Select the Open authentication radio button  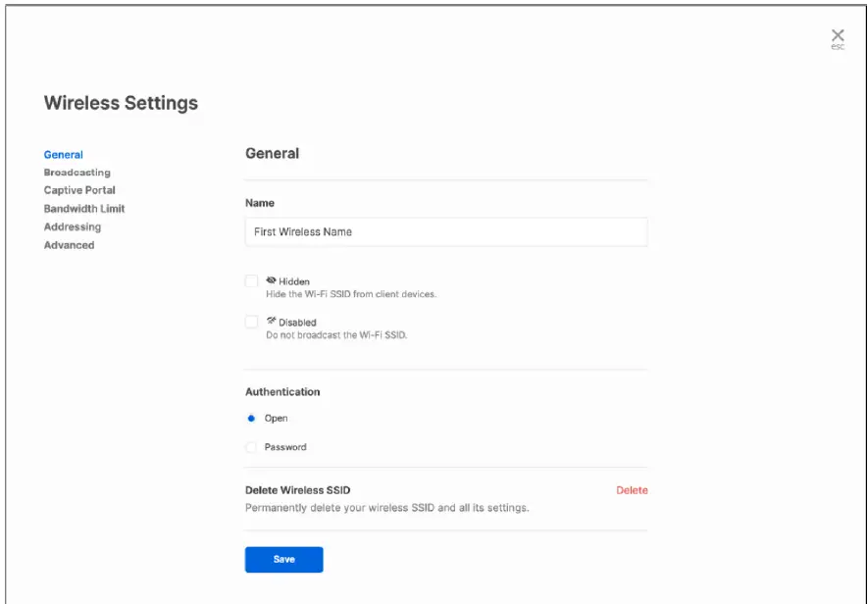[252, 419]
